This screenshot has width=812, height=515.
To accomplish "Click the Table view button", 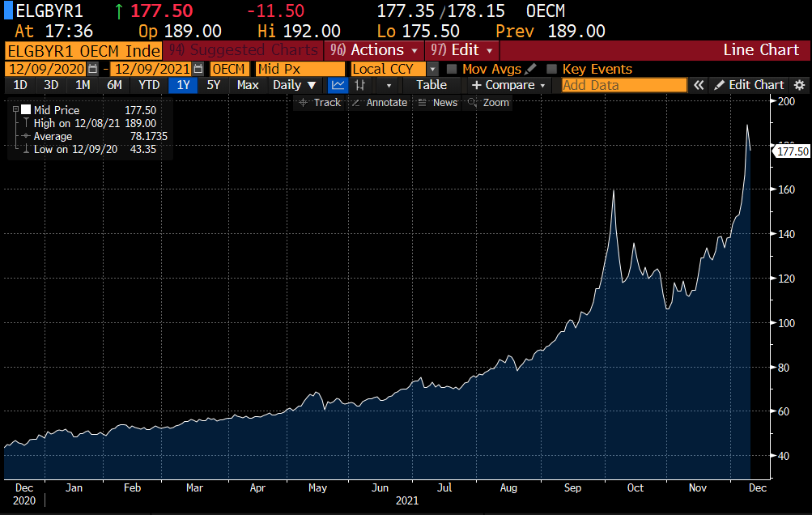I will point(431,85).
